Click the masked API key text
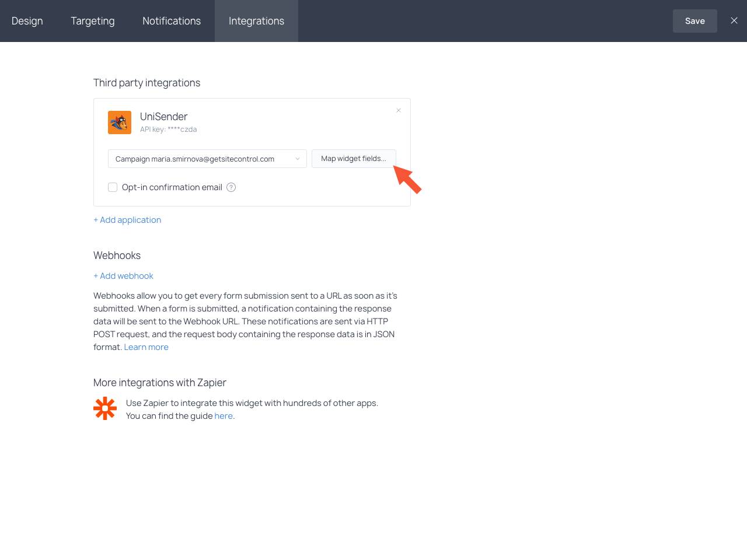This screenshot has width=747, height=560. [168, 129]
